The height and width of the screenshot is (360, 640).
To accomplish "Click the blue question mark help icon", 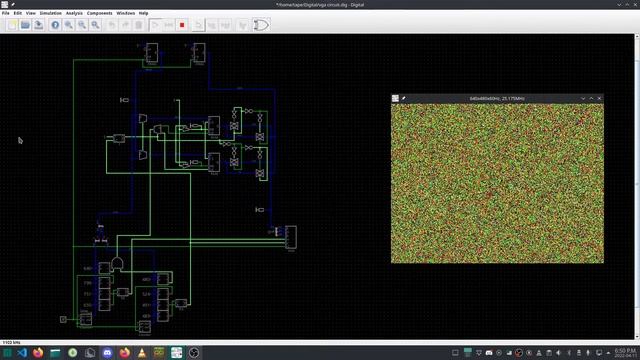I will (x=55, y=25).
